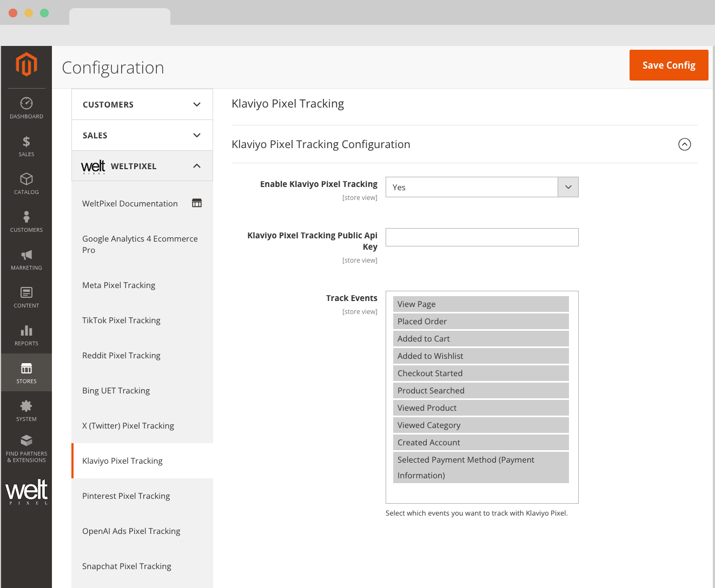The width and height of the screenshot is (715, 588).
Task: Open WeltPixel Documentation tab
Action: click(142, 204)
